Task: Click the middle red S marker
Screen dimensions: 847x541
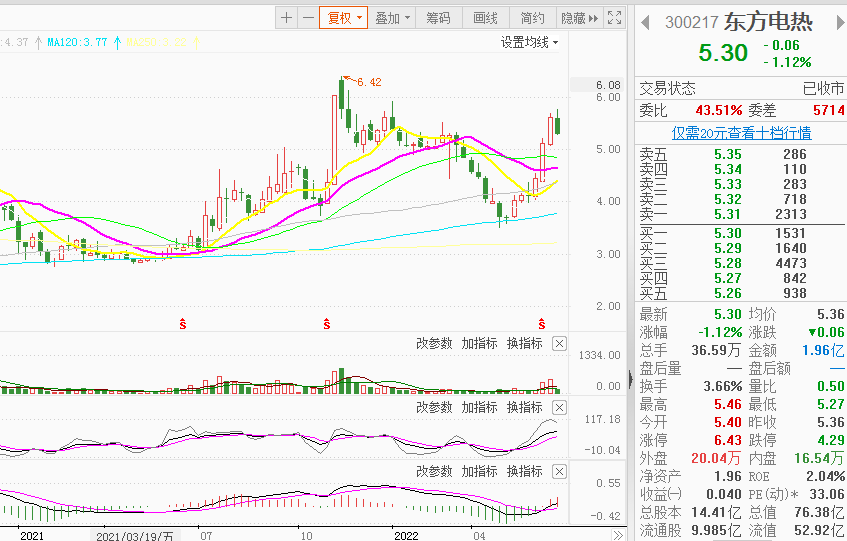Action: [327, 324]
